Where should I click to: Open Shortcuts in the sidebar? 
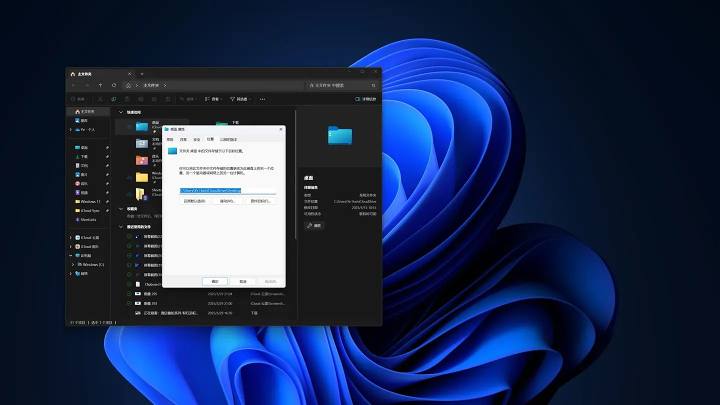click(x=86, y=219)
